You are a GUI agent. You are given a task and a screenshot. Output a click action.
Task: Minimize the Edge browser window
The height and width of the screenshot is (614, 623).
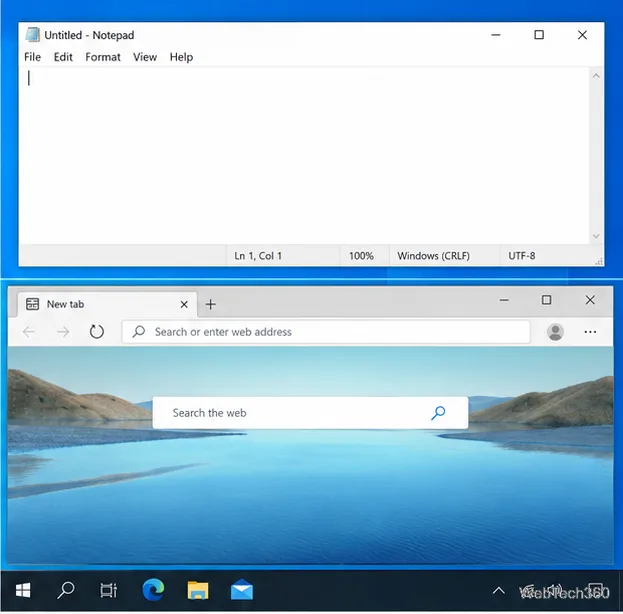tap(504, 300)
